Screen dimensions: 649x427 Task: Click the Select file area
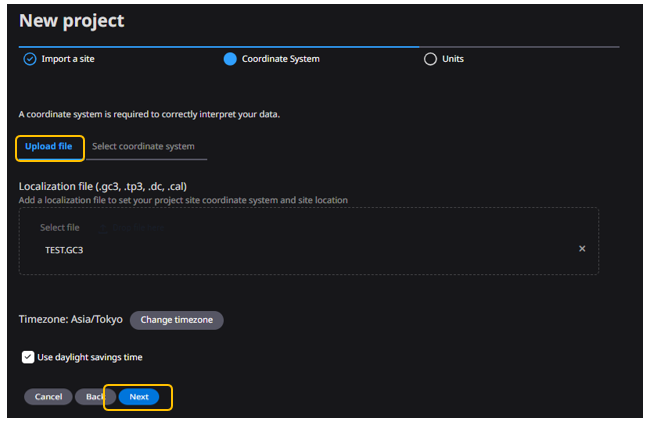pyautogui.click(x=60, y=228)
